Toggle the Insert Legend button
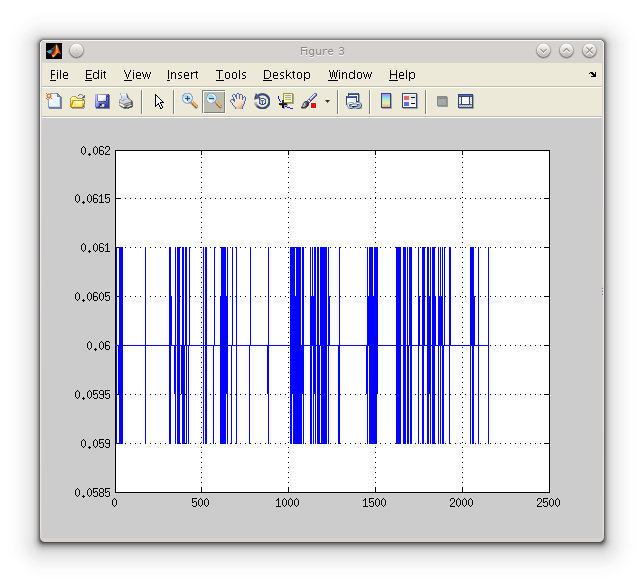Viewport: 644px width, 582px height. pos(409,101)
